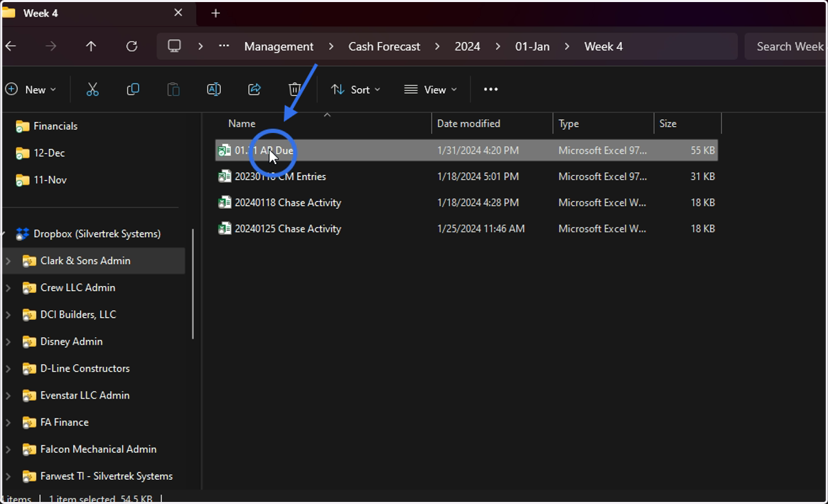Open the 12-Dec folder in sidebar
This screenshot has width=828, height=504.
49,153
